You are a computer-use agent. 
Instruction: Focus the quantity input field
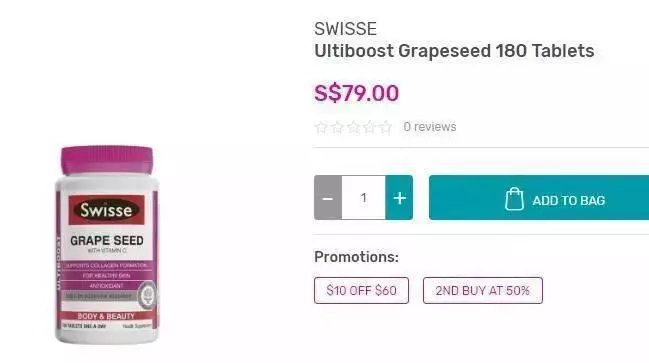point(363,197)
